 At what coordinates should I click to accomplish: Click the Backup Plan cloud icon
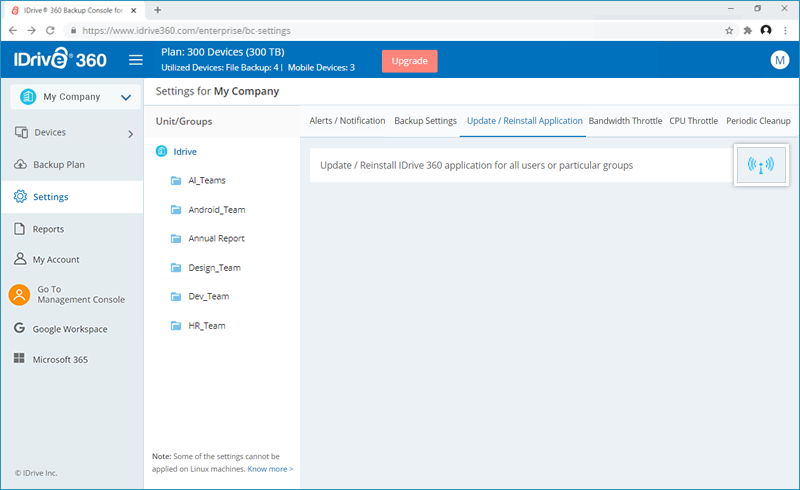click(x=20, y=164)
